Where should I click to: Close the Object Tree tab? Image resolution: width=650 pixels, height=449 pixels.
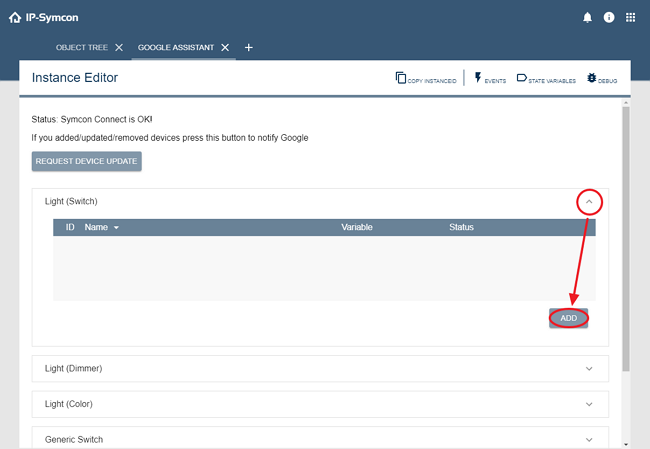(x=119, y=47)
